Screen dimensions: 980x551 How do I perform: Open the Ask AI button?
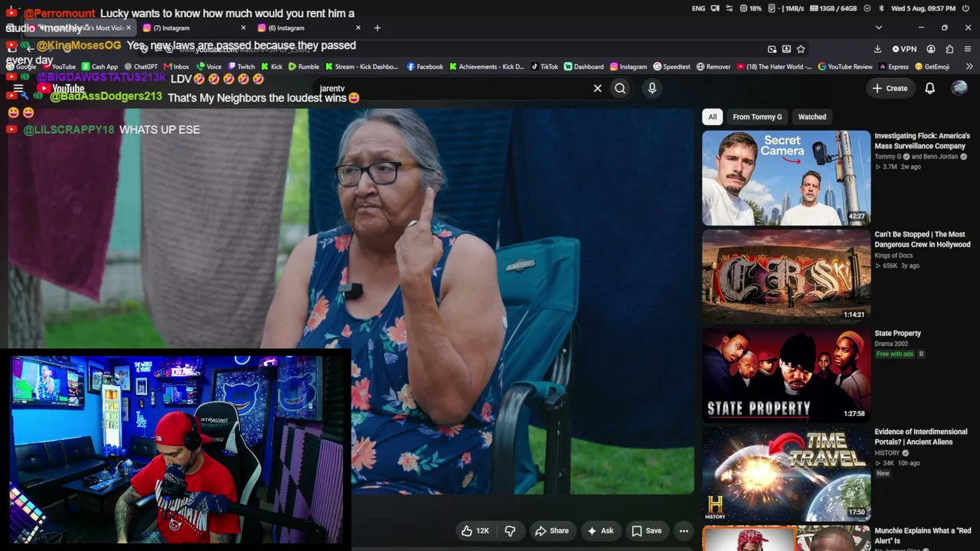(599, 531)
